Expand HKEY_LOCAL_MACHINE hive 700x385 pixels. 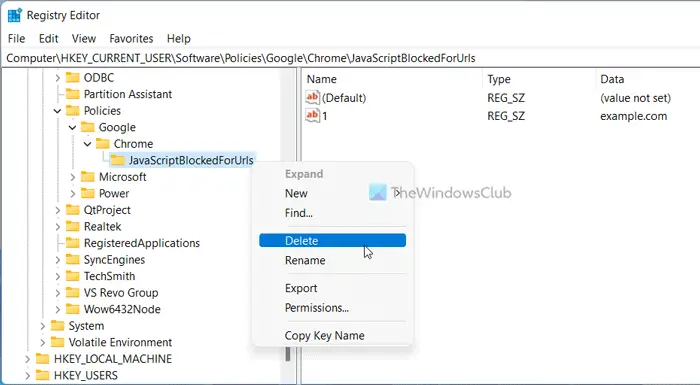(x=27, y=359)
